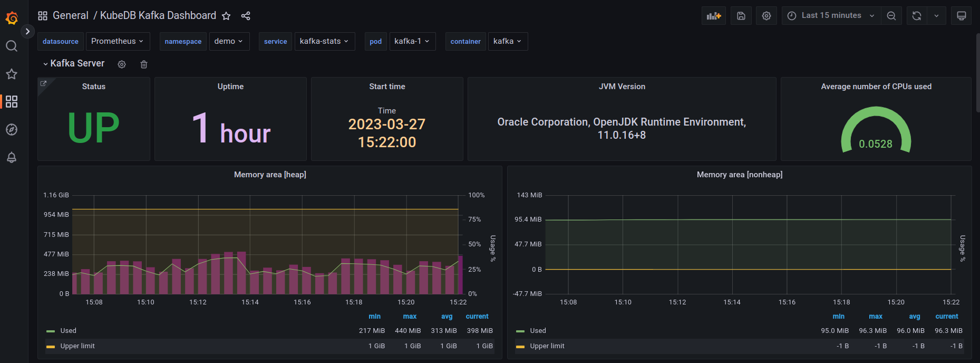
Task: Change color of nonheap Used series swatch
Action: tap(520, 331)
